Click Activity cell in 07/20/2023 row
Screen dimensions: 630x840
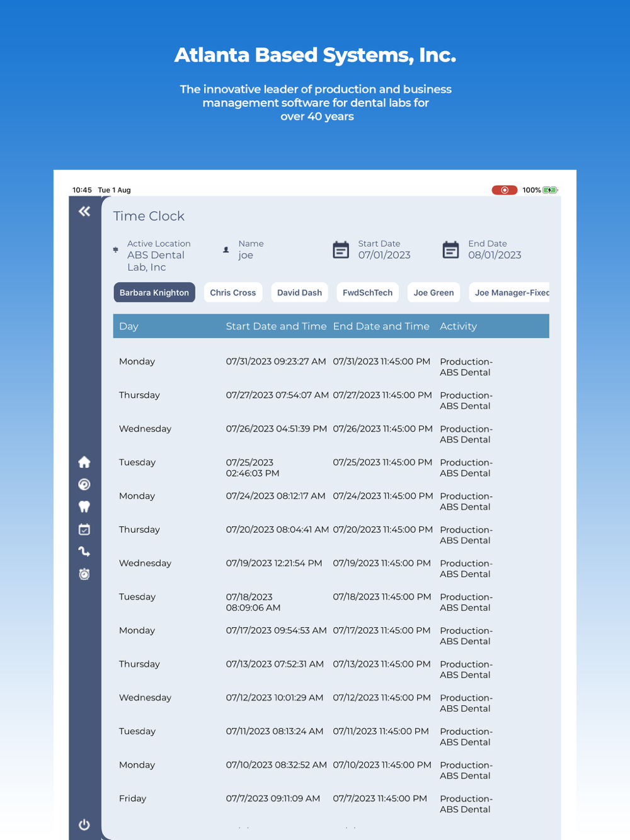466,535
